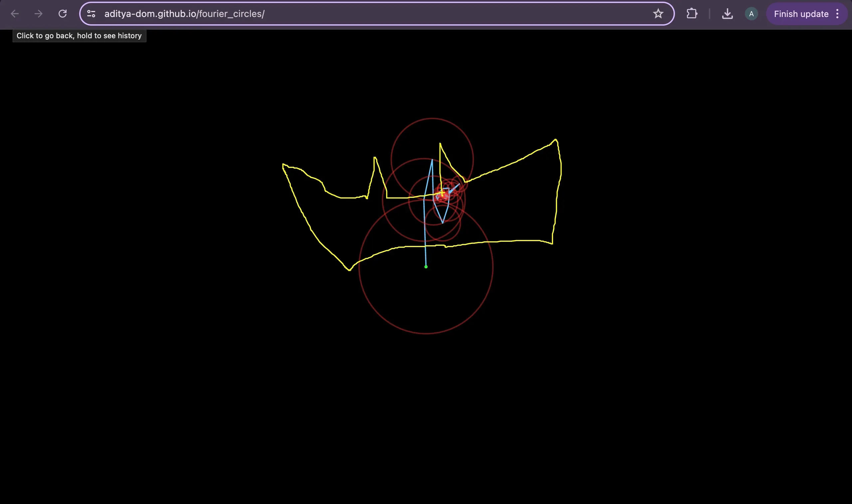
Task: Open the profile avatar labeled A
Action: [x=751, y=14]
